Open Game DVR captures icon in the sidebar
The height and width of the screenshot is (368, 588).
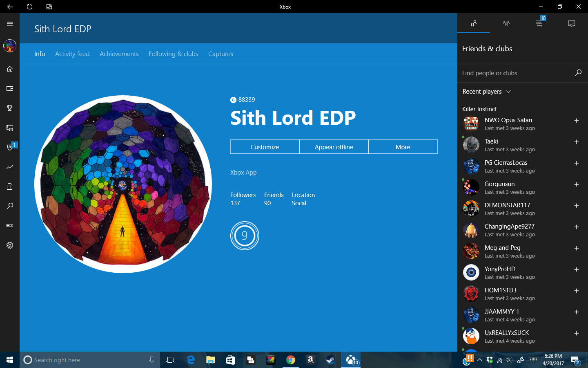tap(10, 128)
